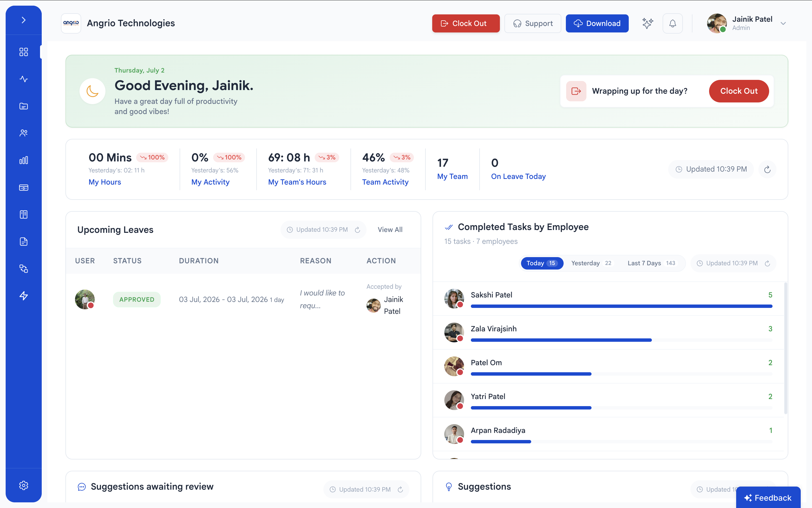Click Jainik Patel's header avatar
The width and height of the screenshot is (812, 508).
[717, 23]
